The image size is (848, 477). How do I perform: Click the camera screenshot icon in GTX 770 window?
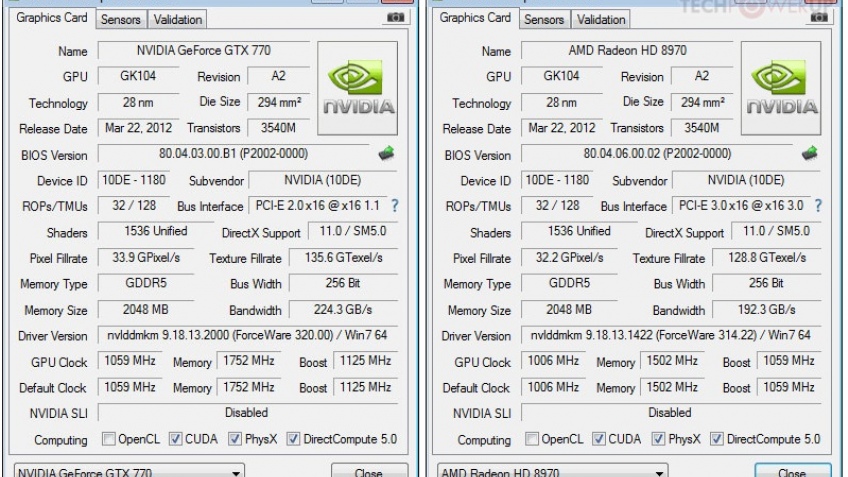tap(395, 17)
